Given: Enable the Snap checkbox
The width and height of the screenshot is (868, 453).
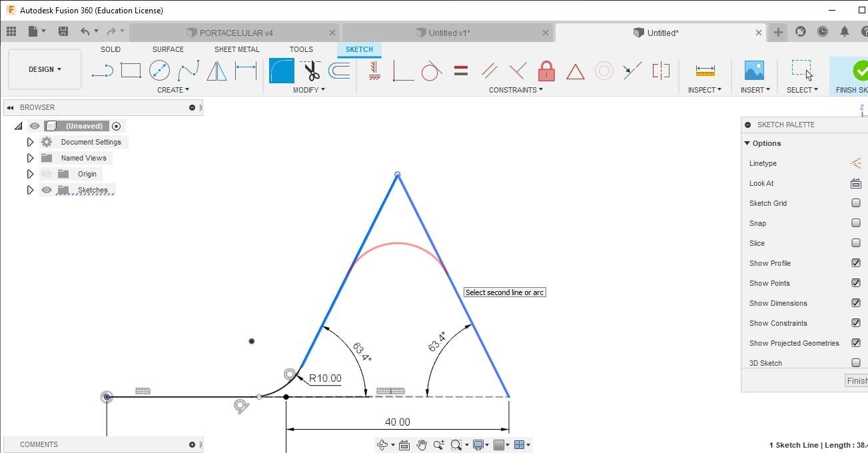Looking at the screenshot, I should click(856, 223).
